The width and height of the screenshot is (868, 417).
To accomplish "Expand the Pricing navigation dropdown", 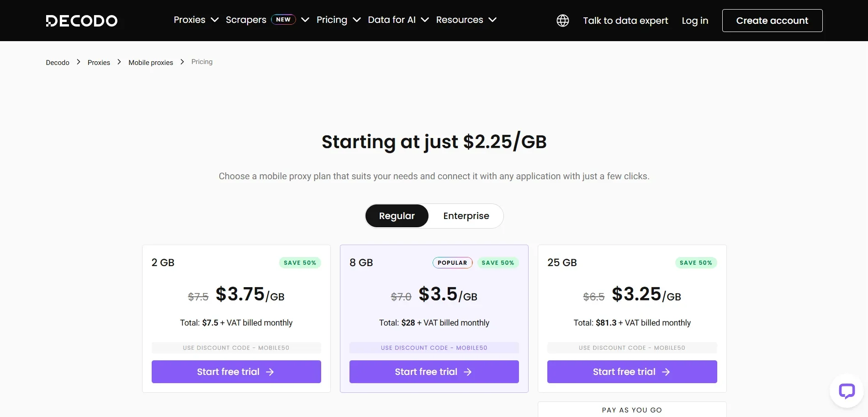I will point(338,20).
